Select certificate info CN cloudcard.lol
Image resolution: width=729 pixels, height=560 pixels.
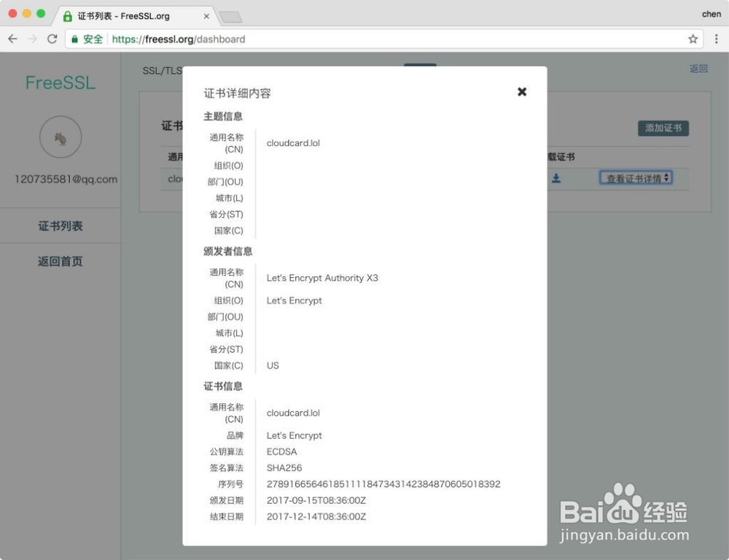(293, 413)
